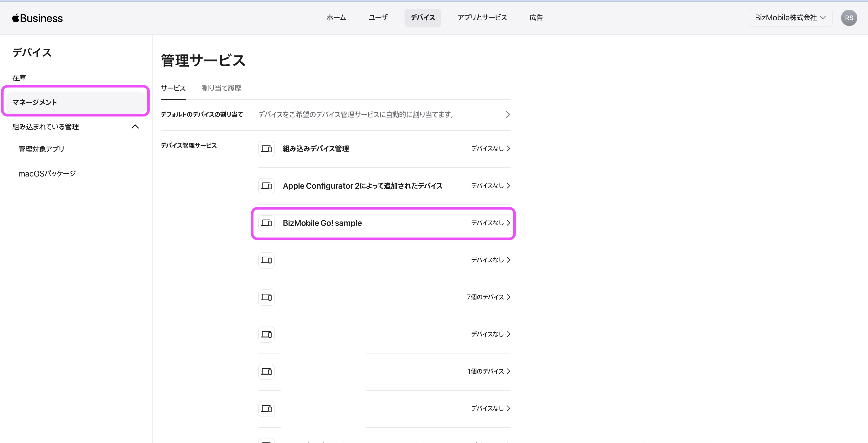The width and height of the screenshot is (868, 443).
Task: Open the BizMobile株式会社 organization dropdown
Action: pos(790,18)
